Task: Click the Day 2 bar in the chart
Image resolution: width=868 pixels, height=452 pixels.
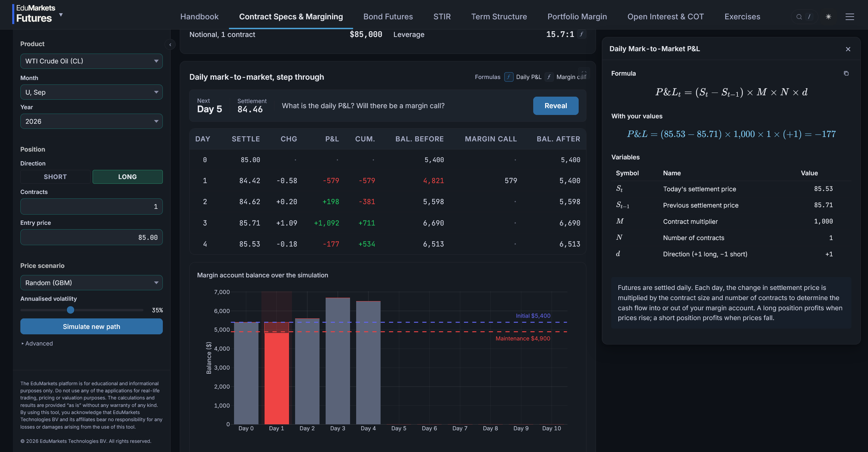Action: pyautogui.click(x=307, y=371)
